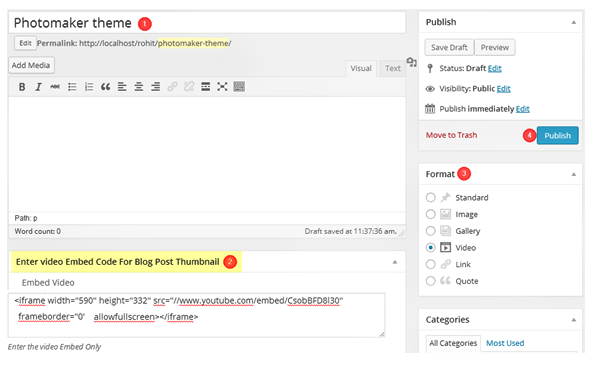
Task: Edit the post Status
Action: pyautogui.click(x=495, y=69)
